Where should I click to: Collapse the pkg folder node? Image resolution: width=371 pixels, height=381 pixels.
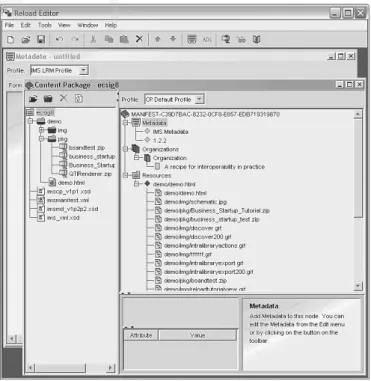tap(42, 139)
